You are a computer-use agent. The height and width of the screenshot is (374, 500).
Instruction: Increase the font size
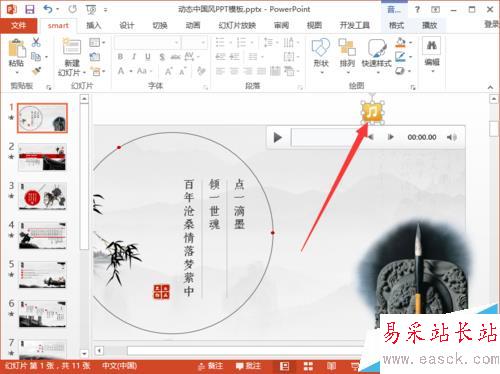click(169, 71)
